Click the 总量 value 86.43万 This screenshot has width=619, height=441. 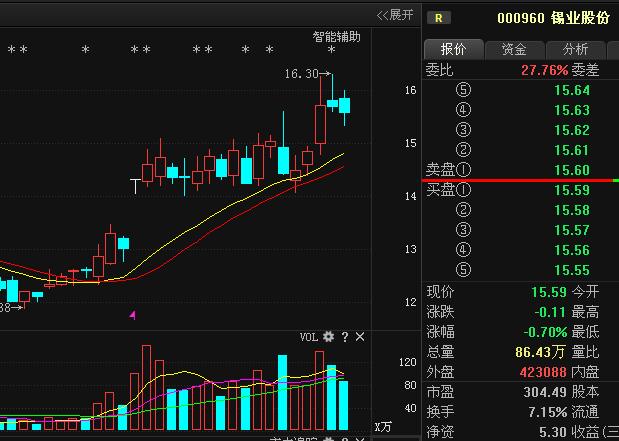[540, 352]
